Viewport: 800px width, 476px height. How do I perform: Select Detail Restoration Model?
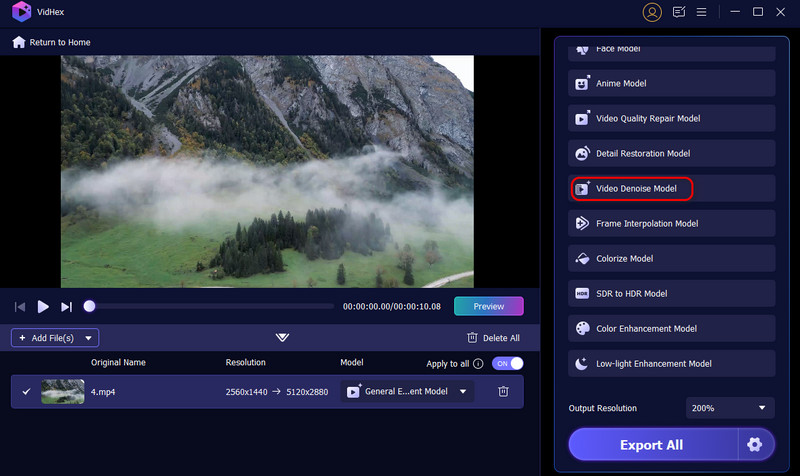point(671,154)
